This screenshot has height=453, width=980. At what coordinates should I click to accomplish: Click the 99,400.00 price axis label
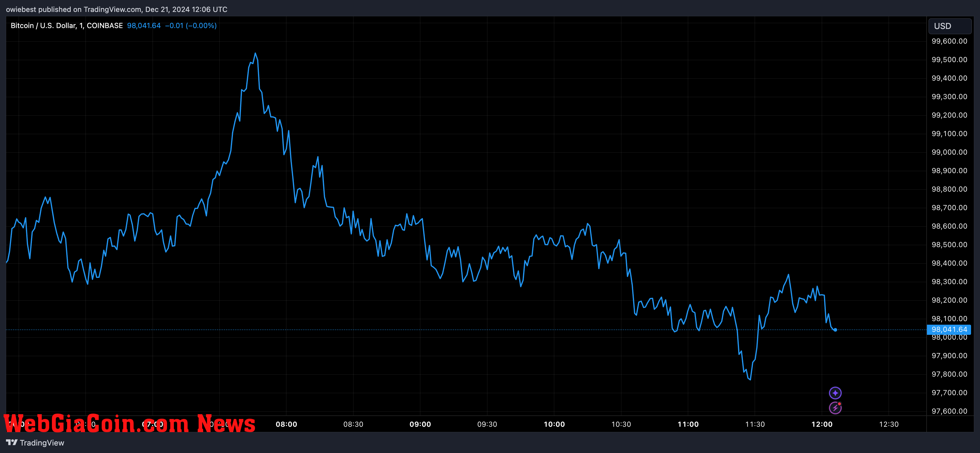(949, 78)
